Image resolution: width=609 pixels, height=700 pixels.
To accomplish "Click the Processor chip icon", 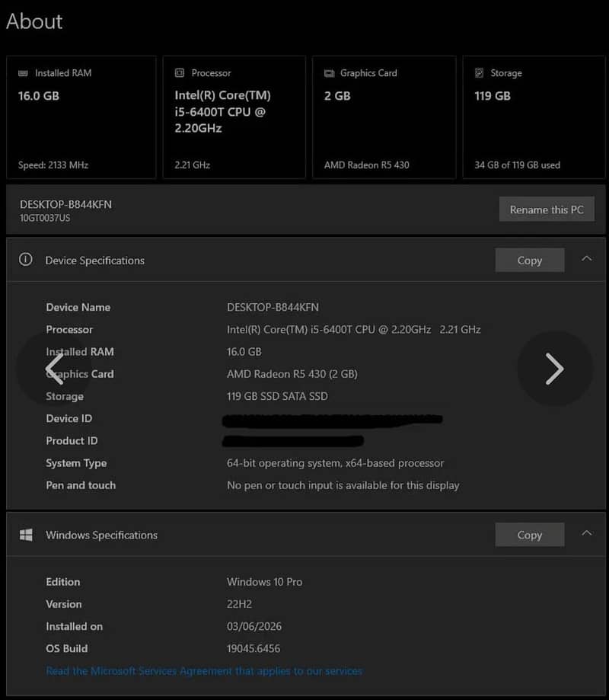I will pyautogui.click(x=180, y=73).
